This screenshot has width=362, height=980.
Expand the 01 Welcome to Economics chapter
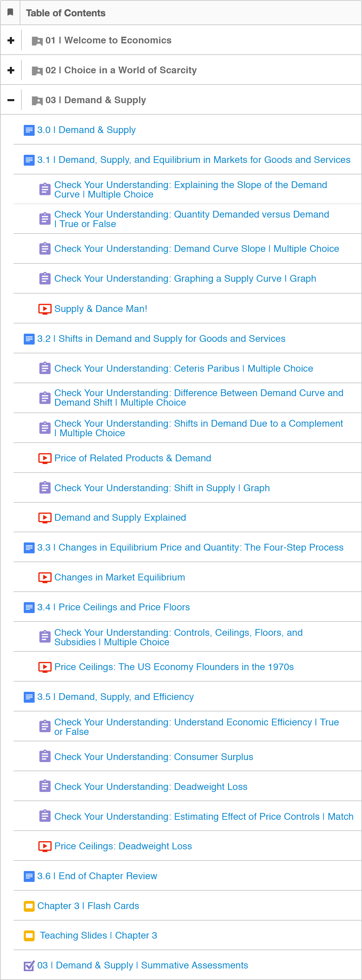click(11, 40)
